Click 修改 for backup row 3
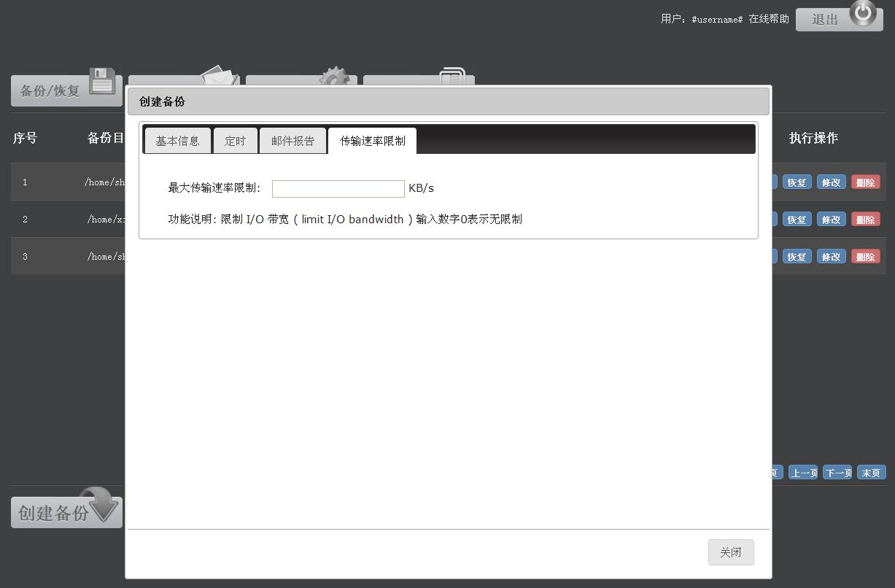 pyautogui.click(x=832, y=257)
